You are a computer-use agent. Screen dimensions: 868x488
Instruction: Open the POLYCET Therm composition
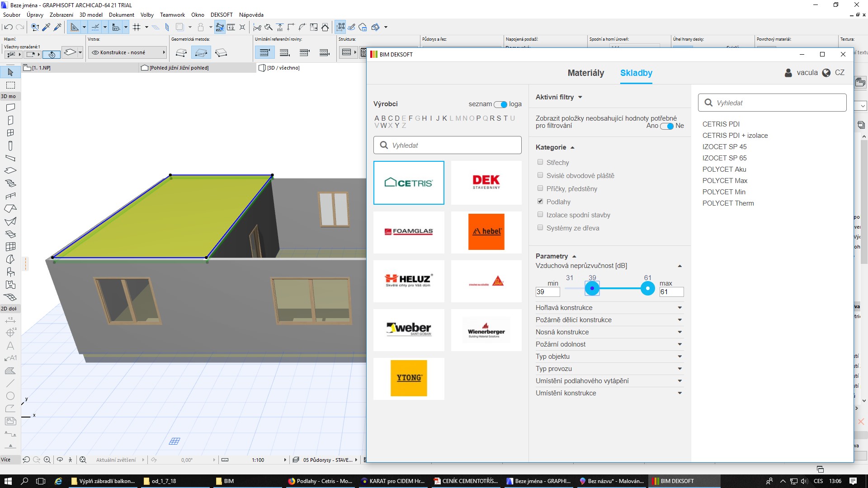[728, 203]
